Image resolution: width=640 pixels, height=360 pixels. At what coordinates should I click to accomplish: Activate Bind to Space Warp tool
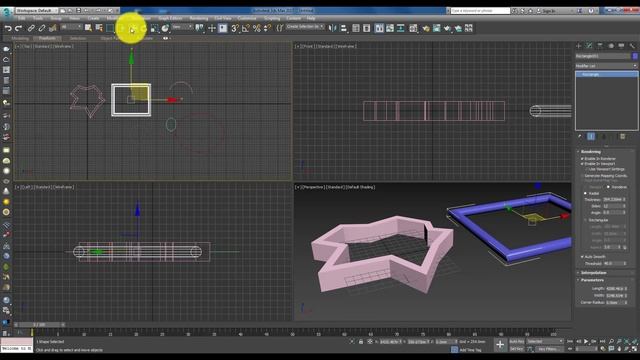(x=53, y=28)
